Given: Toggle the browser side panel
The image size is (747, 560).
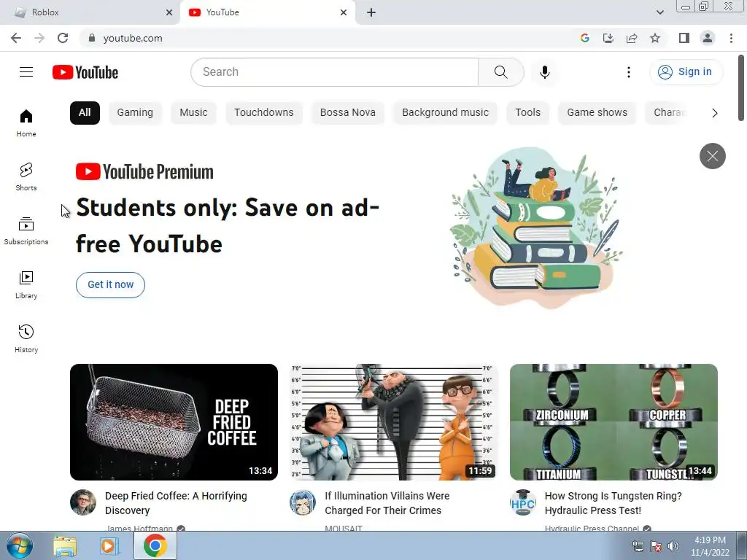Looking at the screenshot, I should [684, 38].
